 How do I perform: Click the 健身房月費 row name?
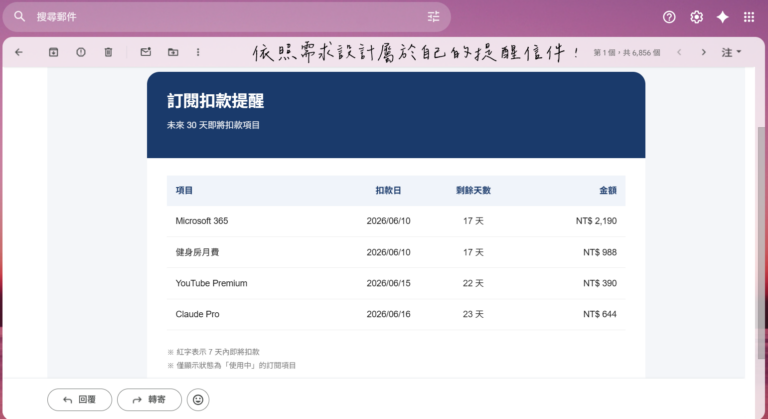[197, 252]
